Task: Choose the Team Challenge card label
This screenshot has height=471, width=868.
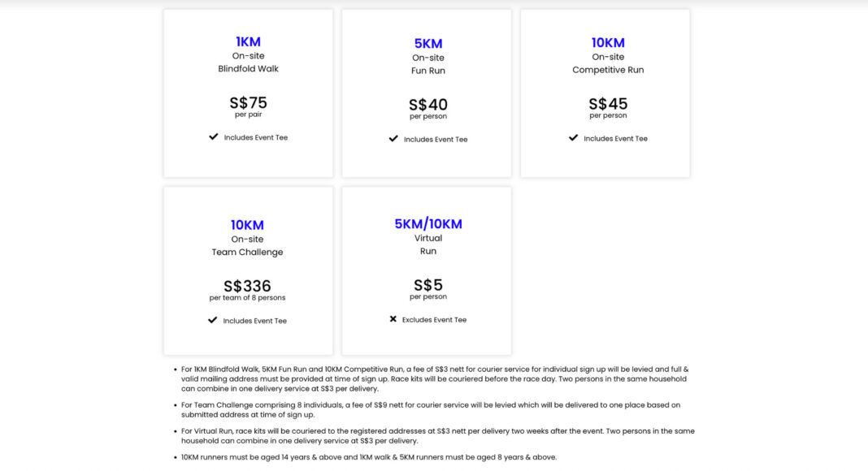Action: (x=247, y=252)
